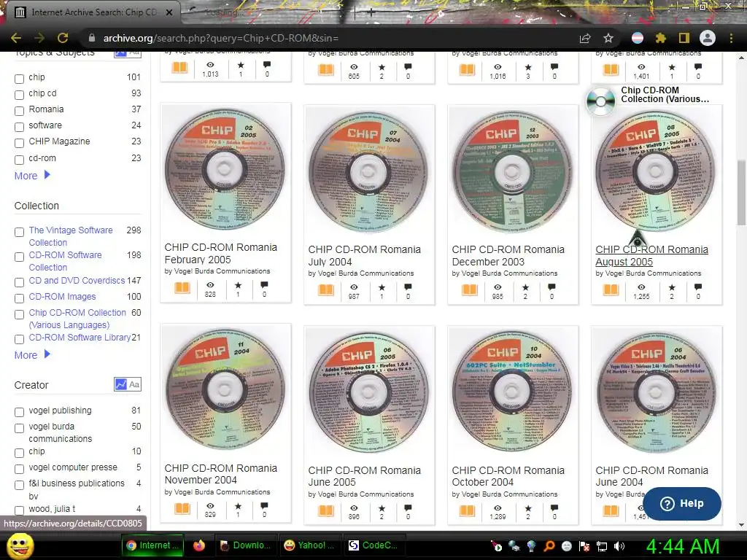Click views eye icon on August 2005 card

[641, 287]
